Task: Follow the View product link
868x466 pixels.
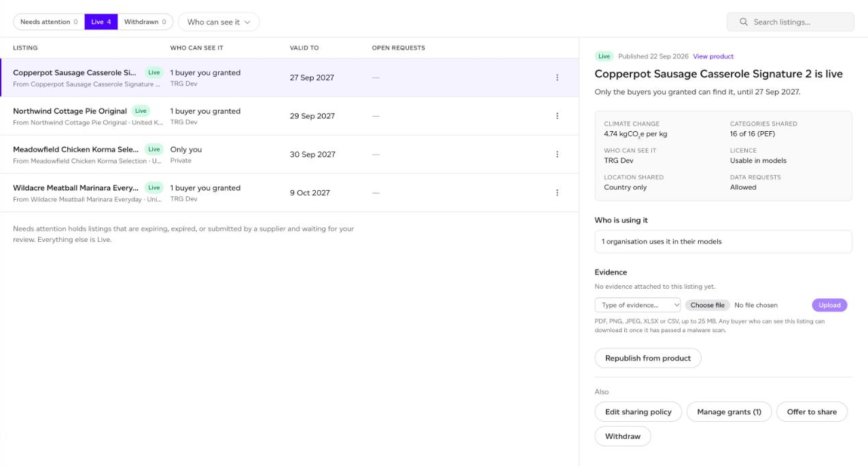Action: (x=713, y=56)
